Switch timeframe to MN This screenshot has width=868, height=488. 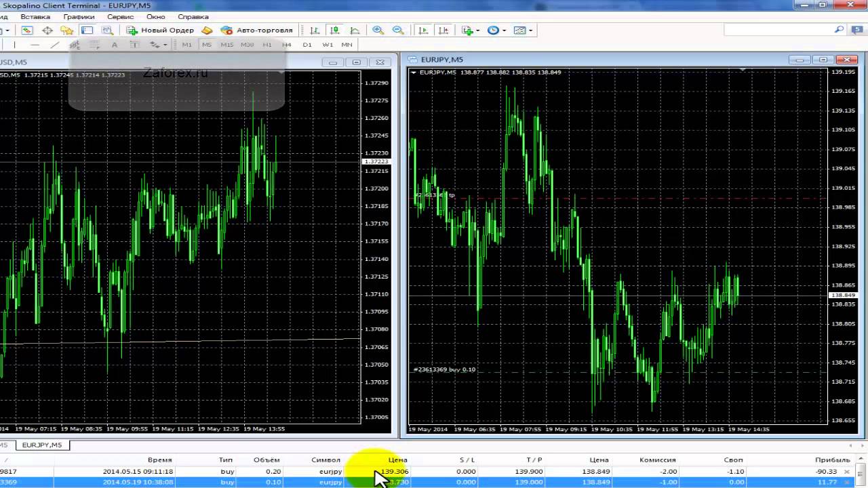pyautogui.click(x=347, y=45)
